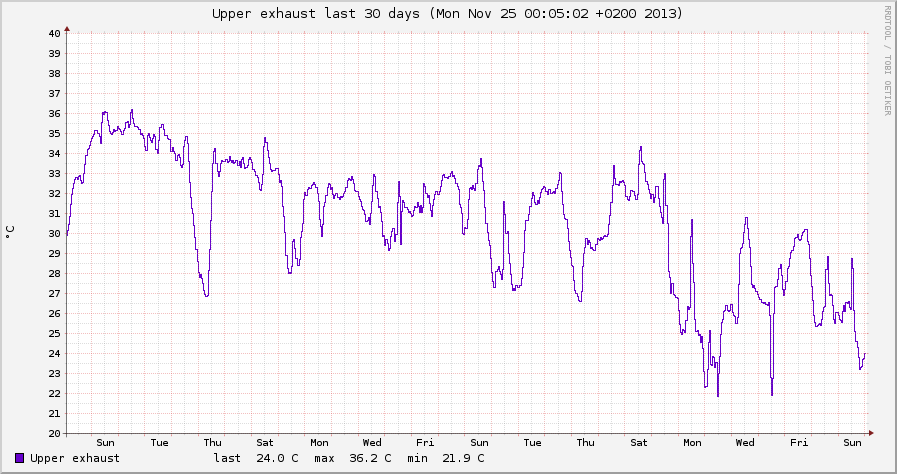Image resolution: width=897 pixels, height=474 pixels.
Task: Click the y-axis label 20
Action: click(x=54, y=433)
